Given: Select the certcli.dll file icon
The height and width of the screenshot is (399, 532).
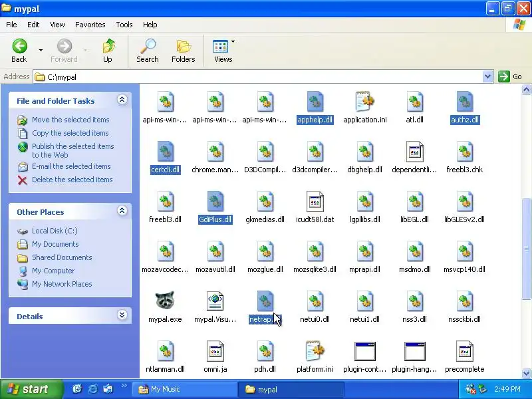Looking at the screenshot, I should click(165, 152).
